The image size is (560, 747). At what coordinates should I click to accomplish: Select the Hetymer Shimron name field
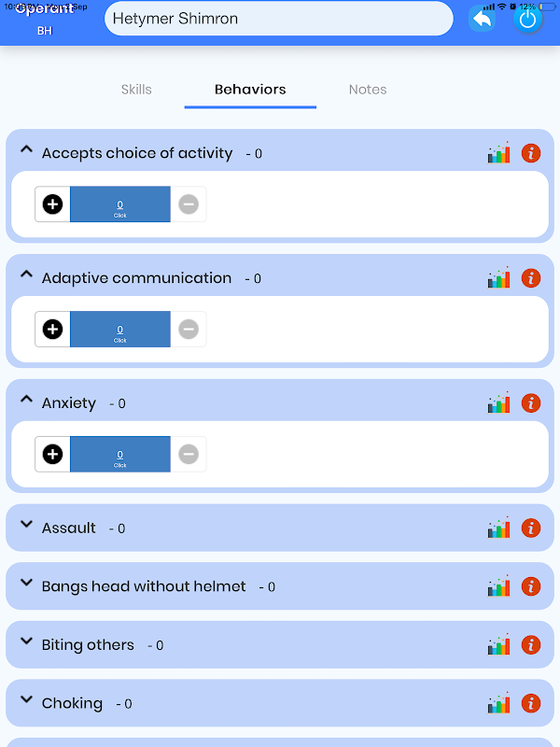click(278, 19)
